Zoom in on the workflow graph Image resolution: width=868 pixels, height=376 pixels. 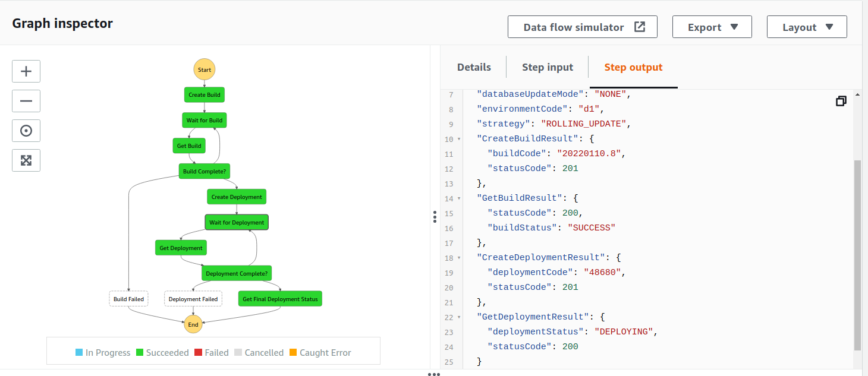pyautogui.click(x=26, y=71)
